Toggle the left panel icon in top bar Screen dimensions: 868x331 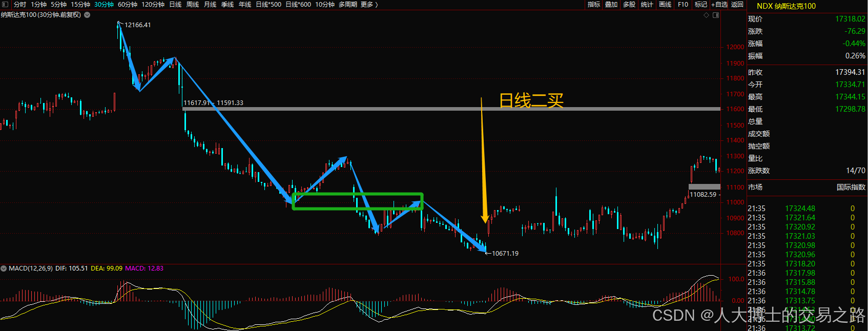click(x=5, y=5)
